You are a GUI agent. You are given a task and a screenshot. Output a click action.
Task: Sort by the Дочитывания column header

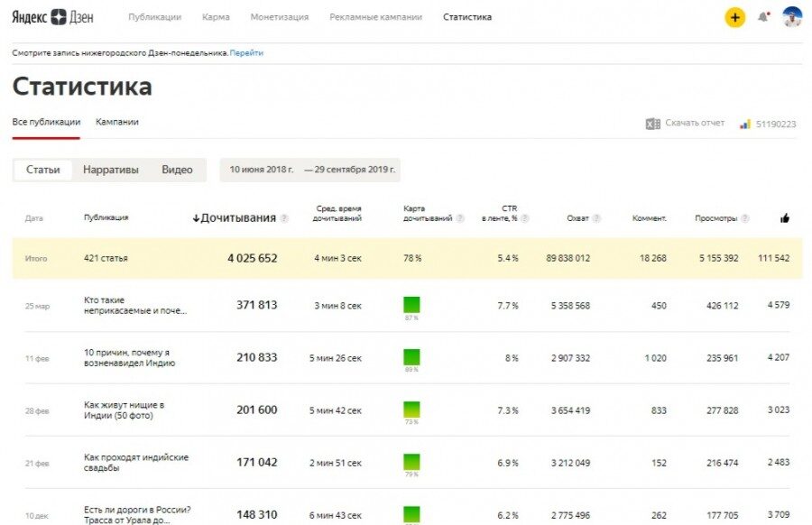pyautogui.click(x=237, y=217)
